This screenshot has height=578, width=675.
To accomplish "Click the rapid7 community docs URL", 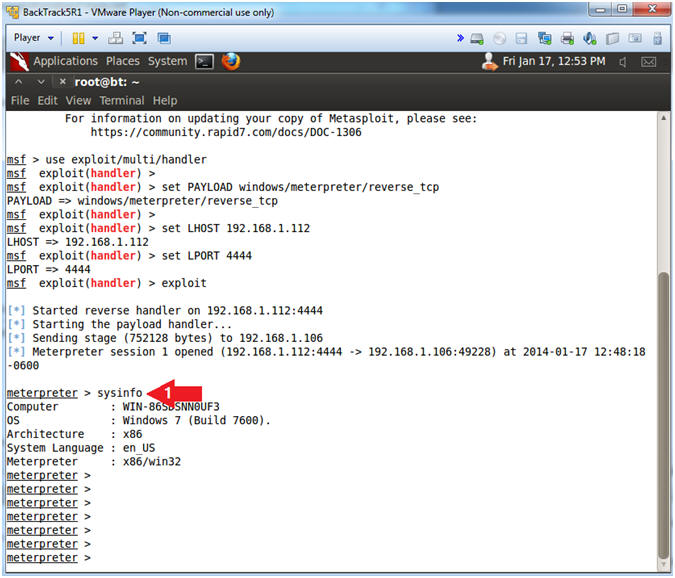I will click(x=226, y=132).
